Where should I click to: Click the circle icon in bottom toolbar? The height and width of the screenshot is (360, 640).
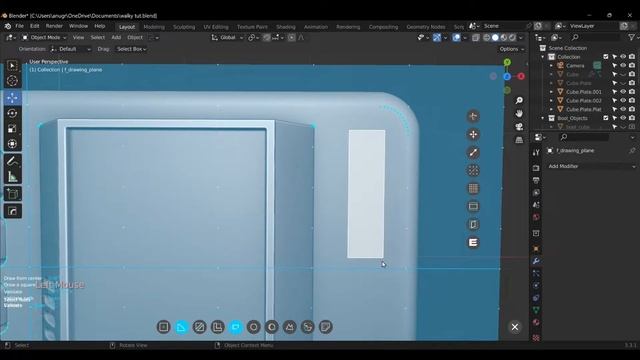[x=253, y=327]
